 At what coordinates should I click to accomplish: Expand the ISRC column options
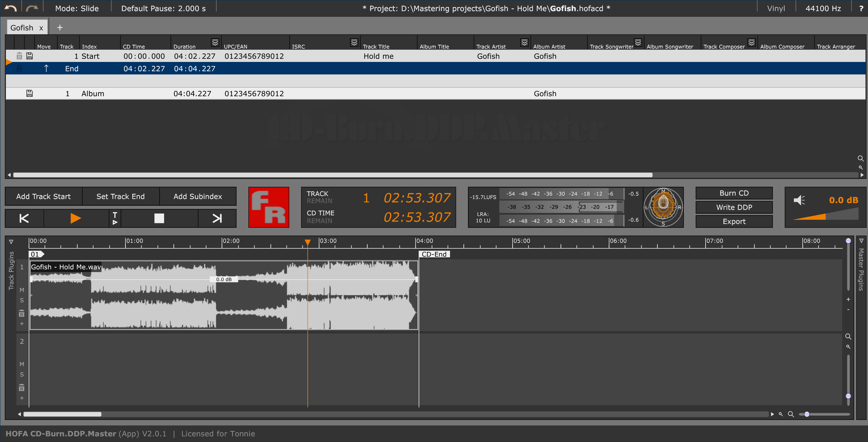tap(354, 42)
